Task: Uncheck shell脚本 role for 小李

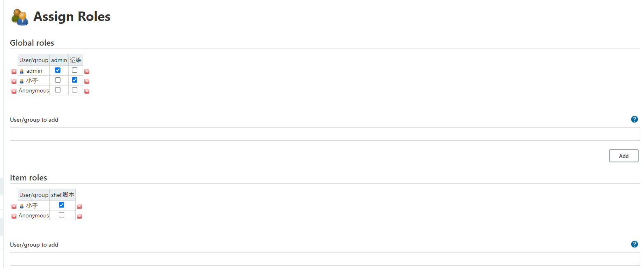Action: coord(62,205)
